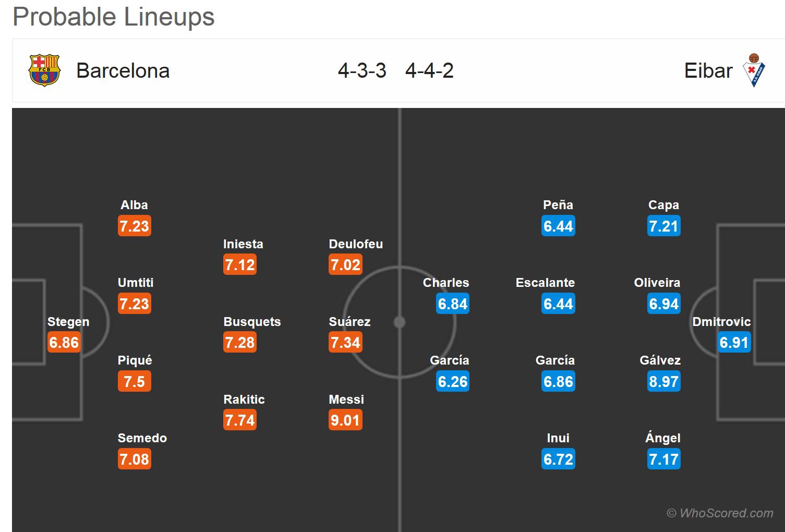Click the Eibar club crest icon
Viewport: 785px width, 532px height.
click(754, 70)
